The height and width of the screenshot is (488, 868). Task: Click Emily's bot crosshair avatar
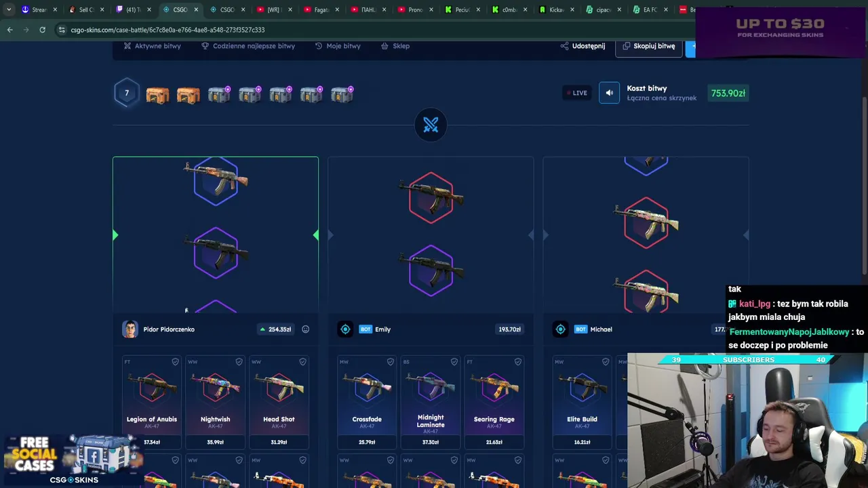[345, 329]
